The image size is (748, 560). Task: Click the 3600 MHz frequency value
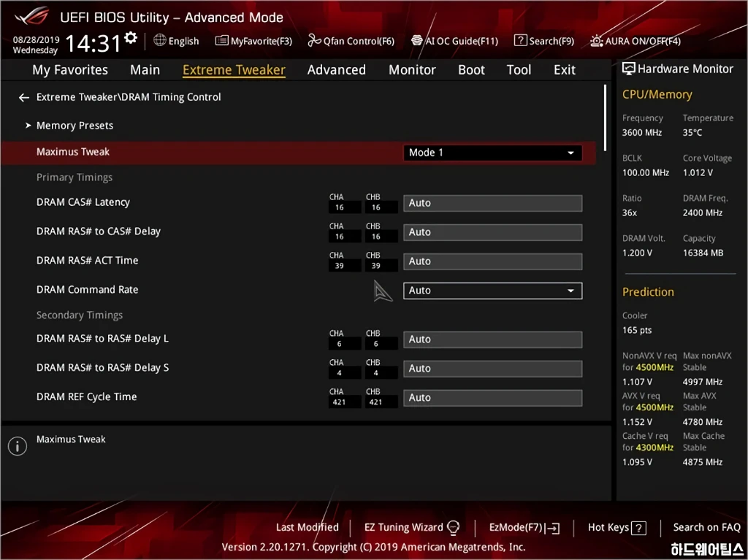641,133
